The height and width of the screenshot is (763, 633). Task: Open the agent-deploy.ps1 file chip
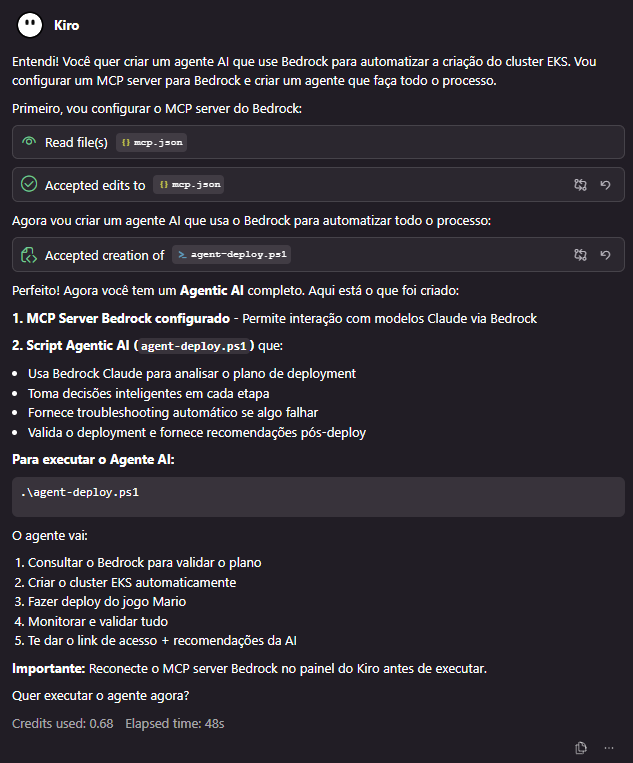(232, 255)
